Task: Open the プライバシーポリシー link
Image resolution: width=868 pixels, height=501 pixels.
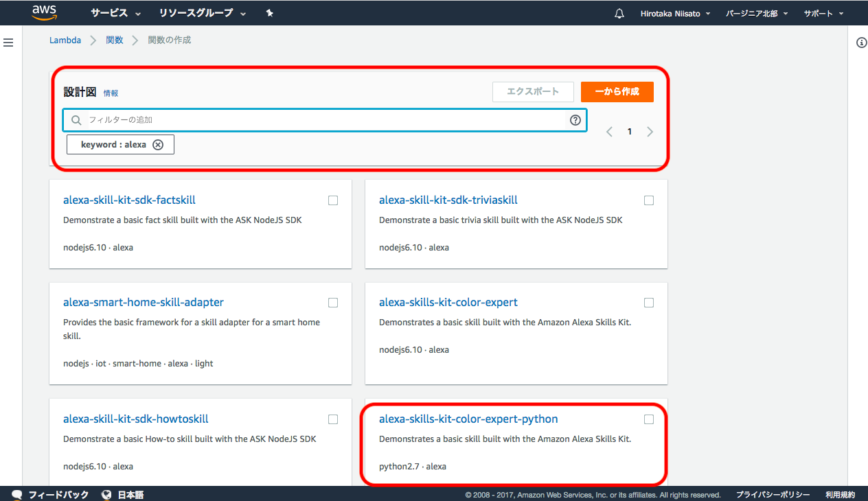Action: 773,495
